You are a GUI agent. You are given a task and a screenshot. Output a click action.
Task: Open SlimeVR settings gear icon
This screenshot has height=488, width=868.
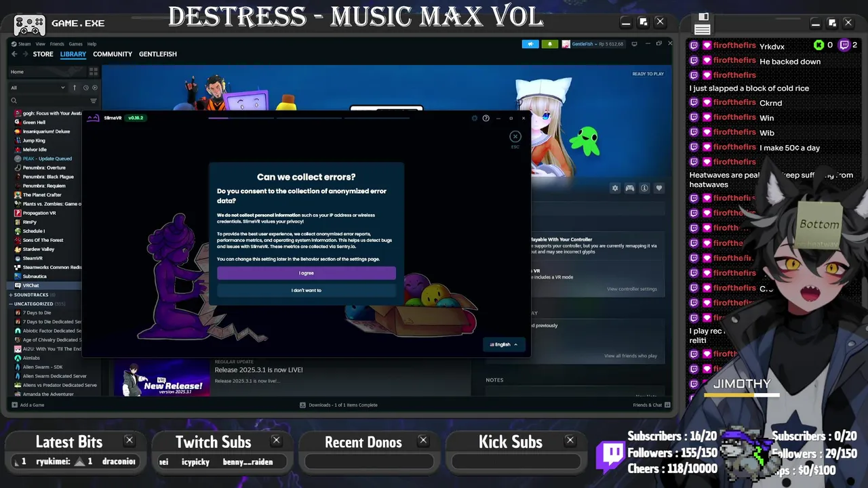tap(475, 118)
